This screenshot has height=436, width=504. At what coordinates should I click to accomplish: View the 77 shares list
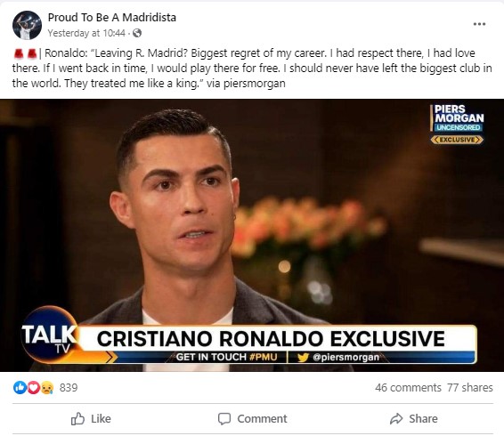pyautogui.click(x=469, y=387)
